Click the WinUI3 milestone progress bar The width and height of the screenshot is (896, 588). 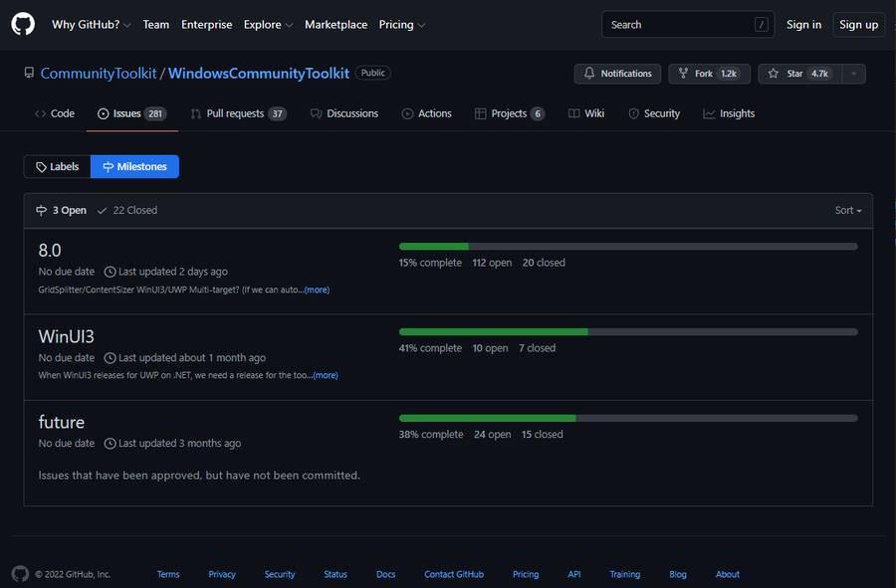628,332
